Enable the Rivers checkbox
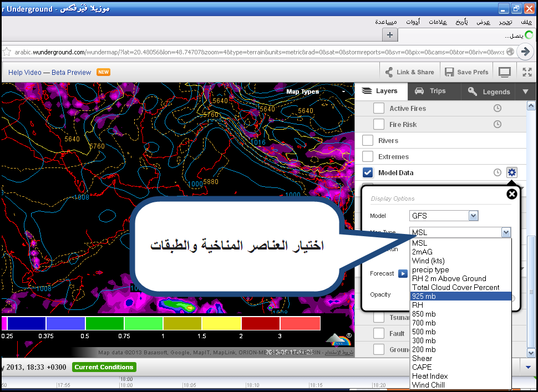Screen dimensions: 538x392 point(368,140)
